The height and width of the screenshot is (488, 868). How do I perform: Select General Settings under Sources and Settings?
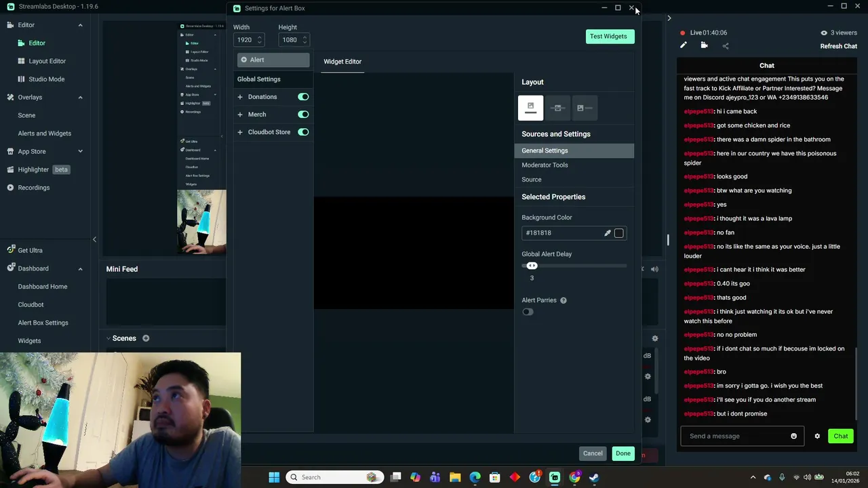click(x=574, y=150)
